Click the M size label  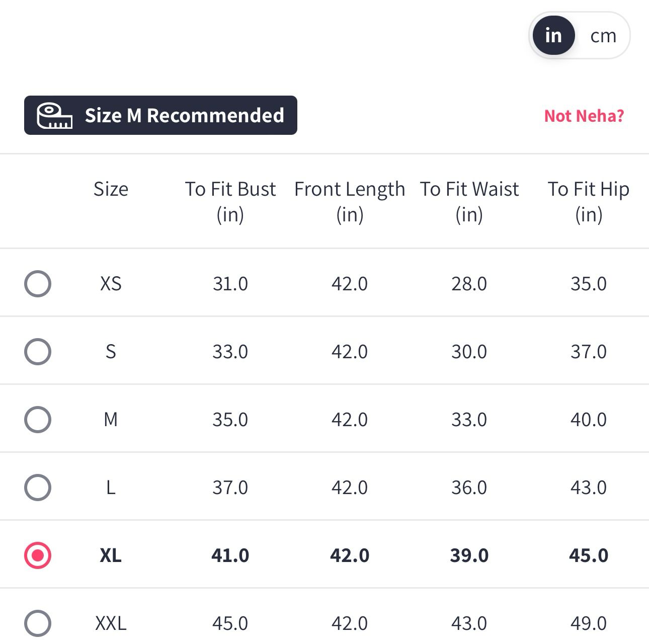click(x=111, y=420)
